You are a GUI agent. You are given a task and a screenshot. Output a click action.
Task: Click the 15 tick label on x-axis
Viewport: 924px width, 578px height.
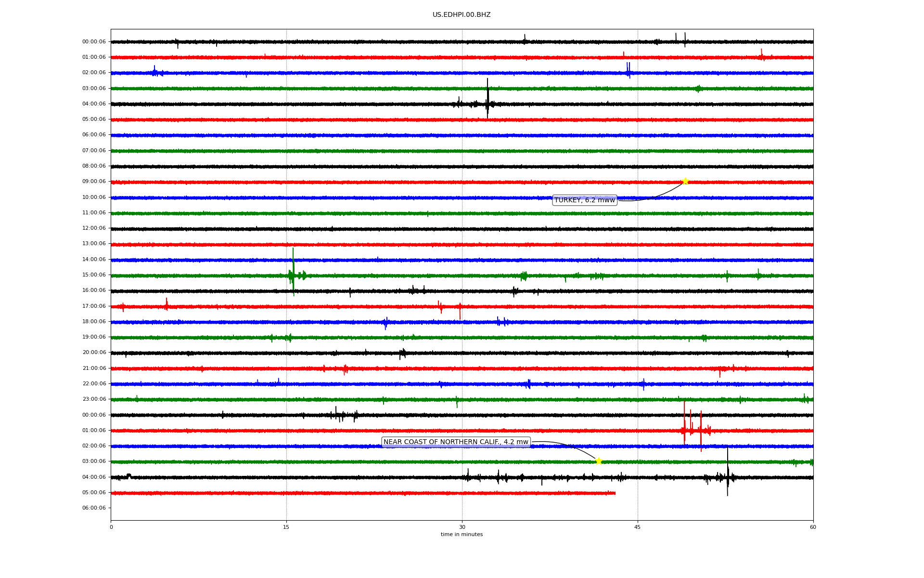coord(286,527)
